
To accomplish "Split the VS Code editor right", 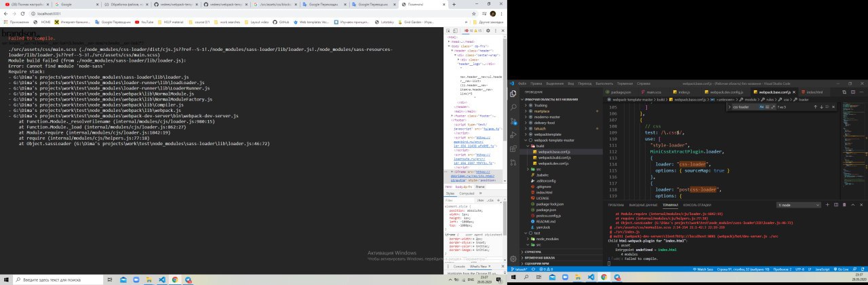I will coord(852,92).
